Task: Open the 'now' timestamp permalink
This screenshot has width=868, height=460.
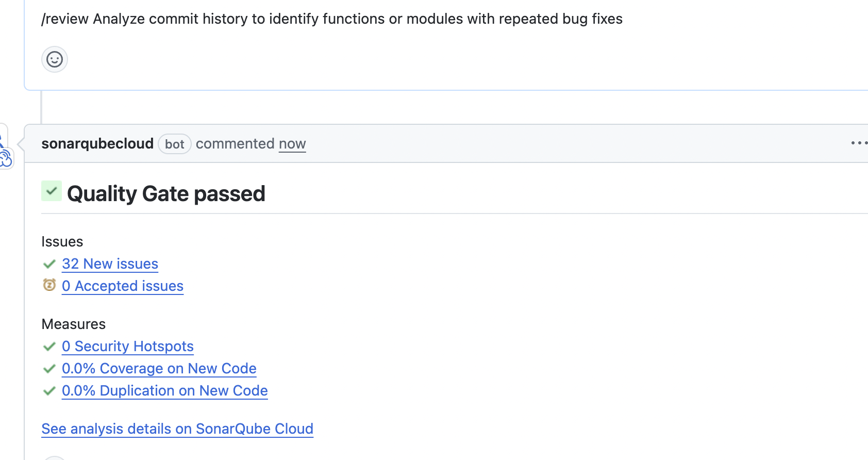Action: tap(292, 143)
